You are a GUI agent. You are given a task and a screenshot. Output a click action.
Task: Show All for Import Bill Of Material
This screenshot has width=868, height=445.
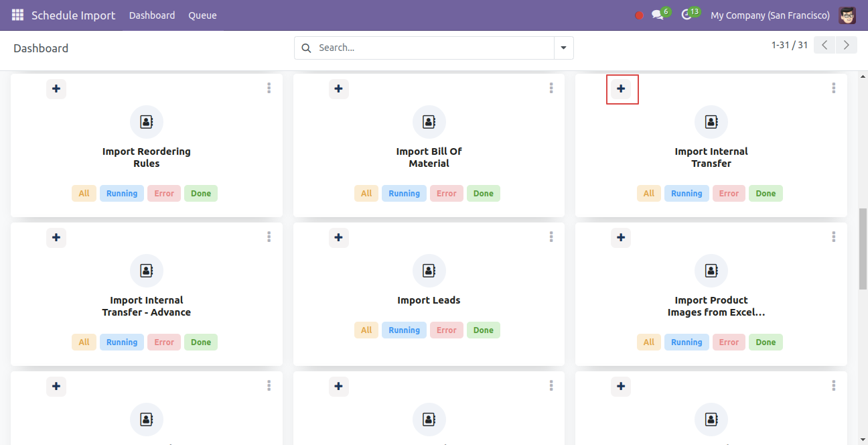click(366, 193)
